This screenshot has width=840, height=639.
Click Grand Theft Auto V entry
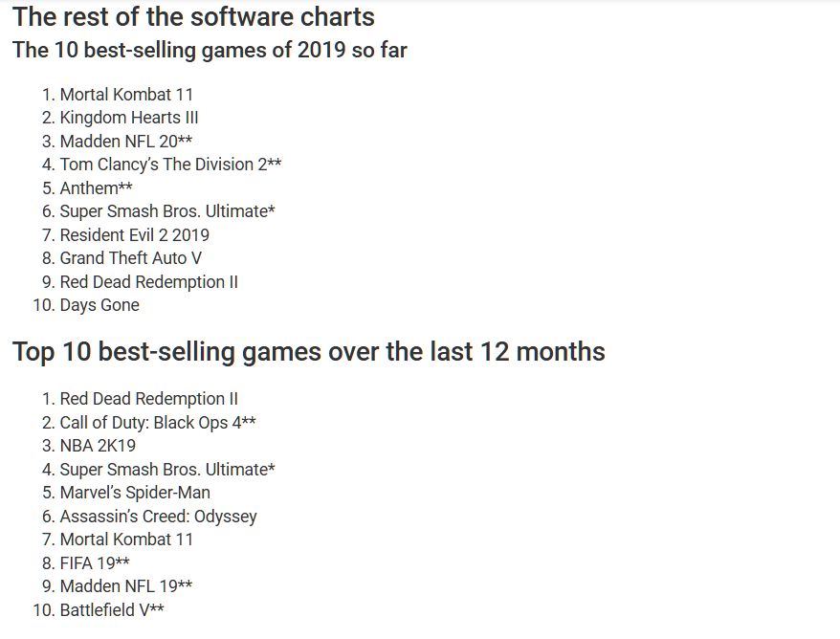tap(131, 258)
